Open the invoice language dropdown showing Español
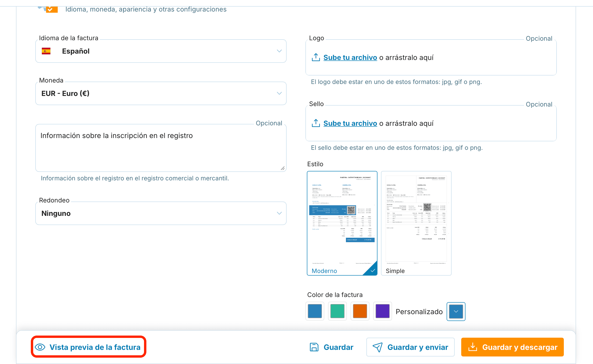Screen dimensions: 593x364 click(x=161, y=51)
